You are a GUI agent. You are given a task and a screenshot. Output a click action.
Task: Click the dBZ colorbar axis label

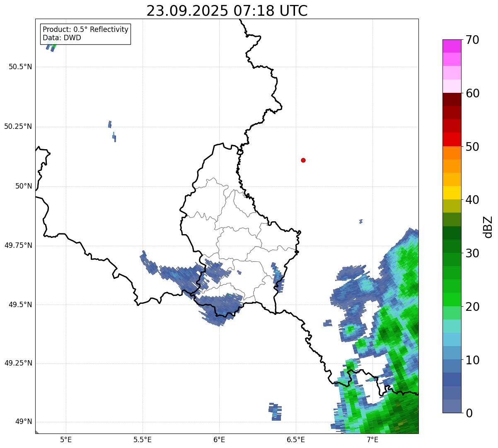point(488,226)
